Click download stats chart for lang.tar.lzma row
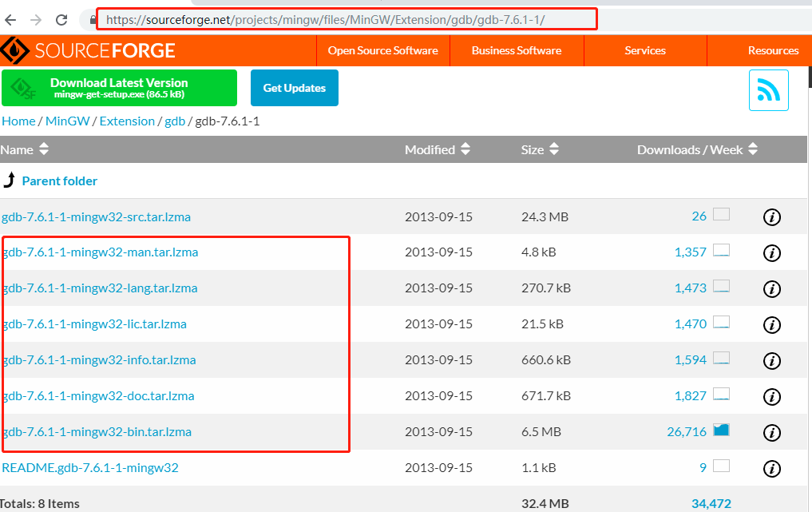The image size is (812, 512). coord(721,286)
